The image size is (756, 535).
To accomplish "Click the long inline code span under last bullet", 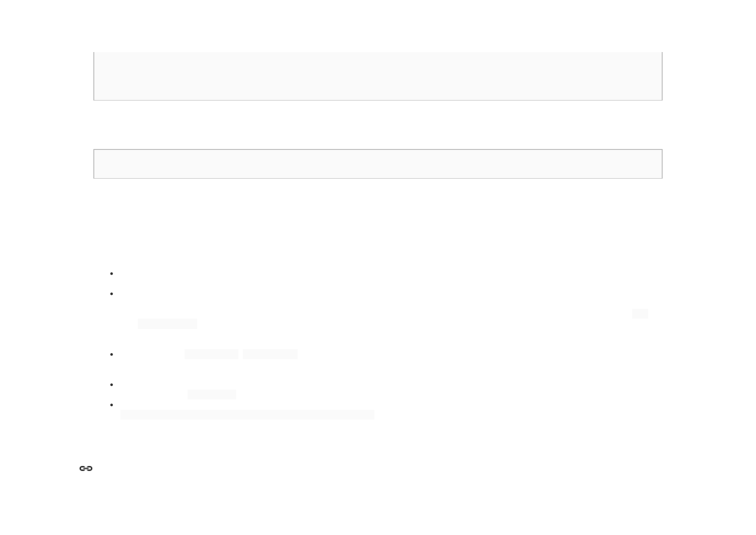I will coord(247,415).
